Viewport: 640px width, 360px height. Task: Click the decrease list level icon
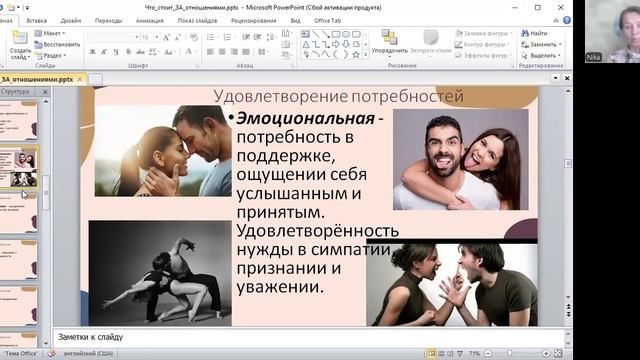click(x=246, y=37)
